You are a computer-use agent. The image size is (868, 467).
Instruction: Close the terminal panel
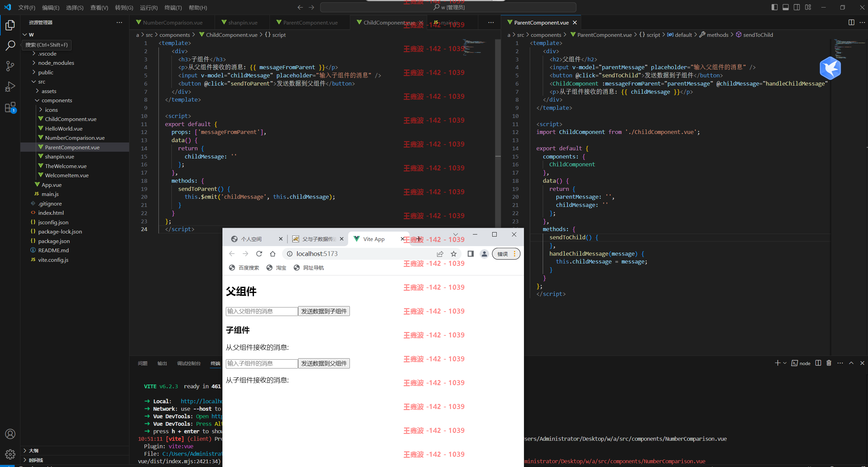pos(862,363)
